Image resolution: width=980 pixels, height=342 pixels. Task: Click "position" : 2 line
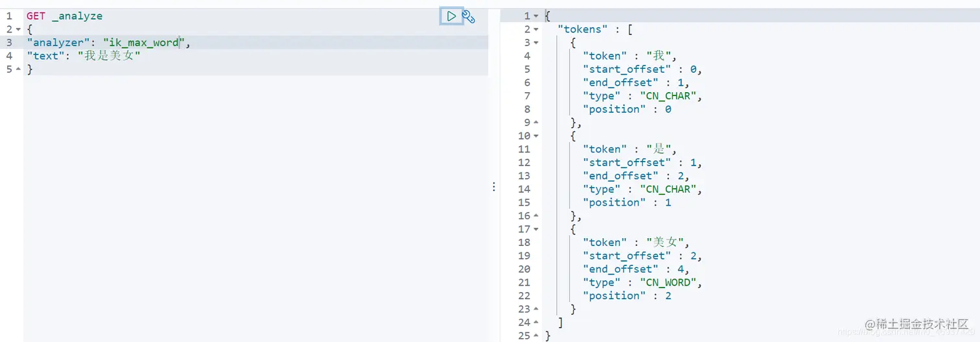pyautogui.click(x=627, y=295)
